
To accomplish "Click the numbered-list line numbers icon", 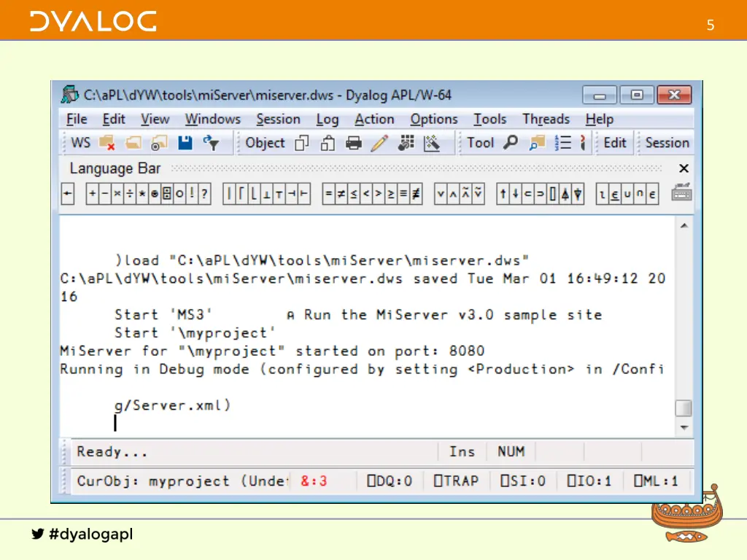I will tap(563, 143).
